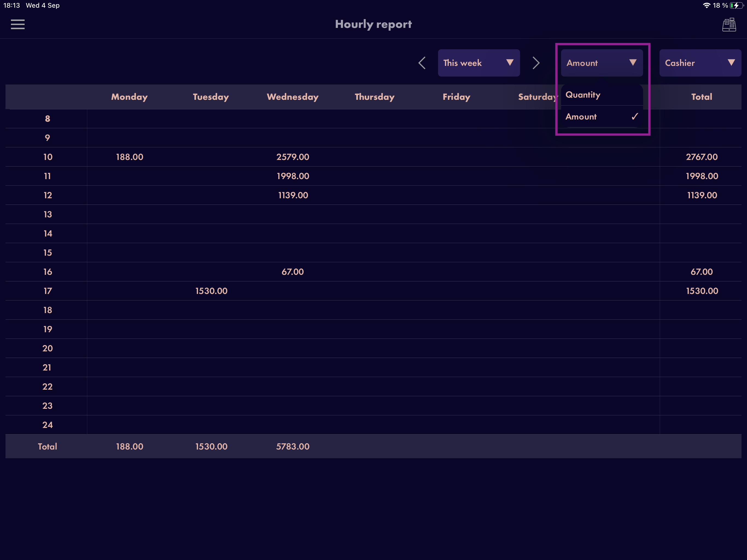Screen dimensions: 747x560
Task: Open the This week dropdown
Action: (478, 63)
